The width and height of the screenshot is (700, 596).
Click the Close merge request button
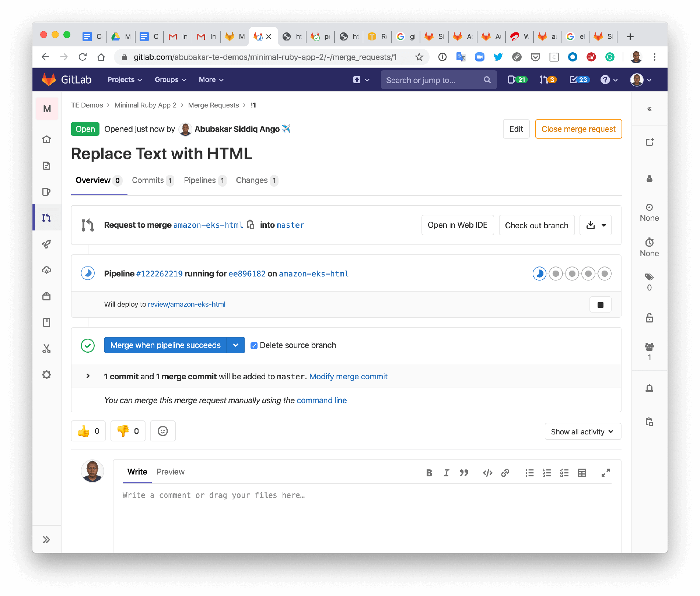(x=578, y=129)
